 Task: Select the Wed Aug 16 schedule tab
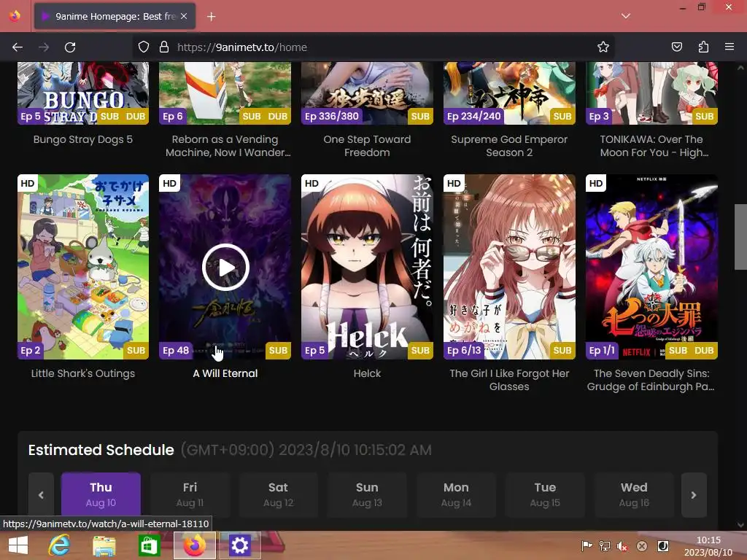coord(634,494)
